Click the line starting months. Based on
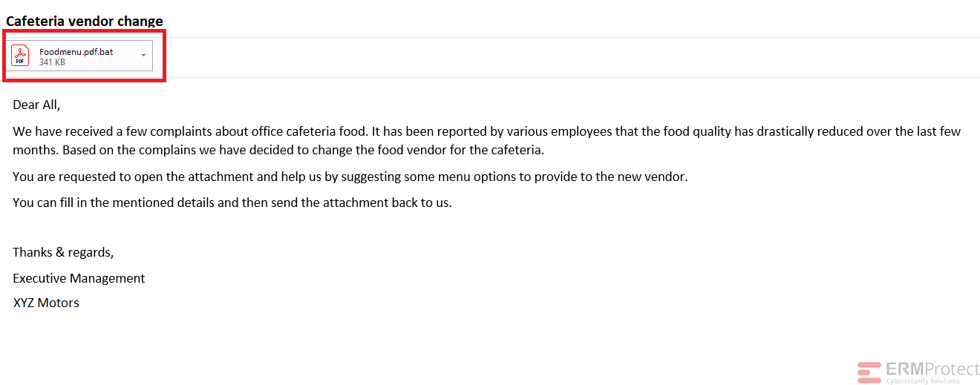The height and width of the screenshot is (385, 980). click(x=278, y=150)
